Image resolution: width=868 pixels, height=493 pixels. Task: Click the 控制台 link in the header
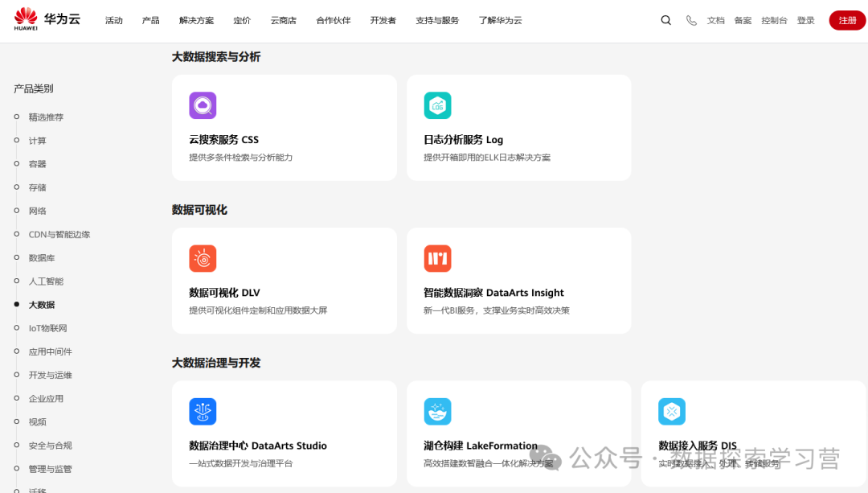[x=774, y=21]
